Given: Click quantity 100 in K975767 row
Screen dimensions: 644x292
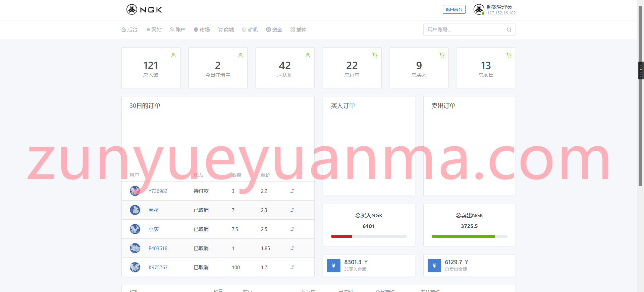Looking at the screenshot, I should pyautogui.click(x=236, y=267).
